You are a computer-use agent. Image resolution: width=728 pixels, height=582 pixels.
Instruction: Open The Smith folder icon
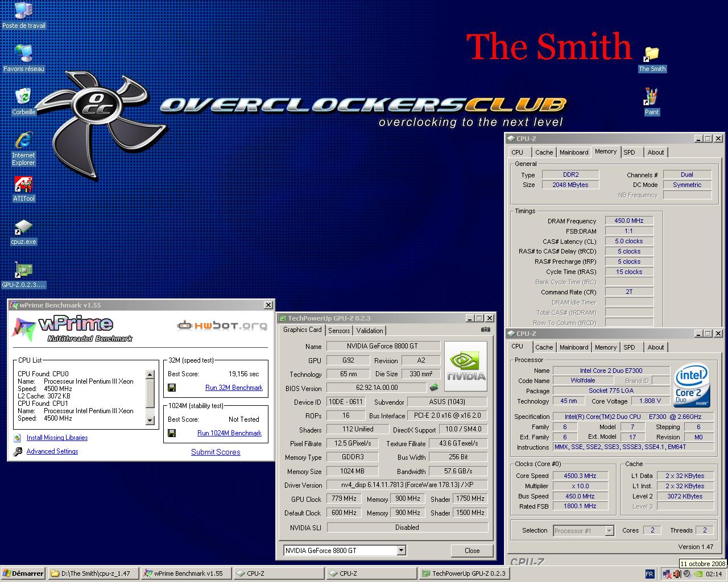(x=652, y=59)
